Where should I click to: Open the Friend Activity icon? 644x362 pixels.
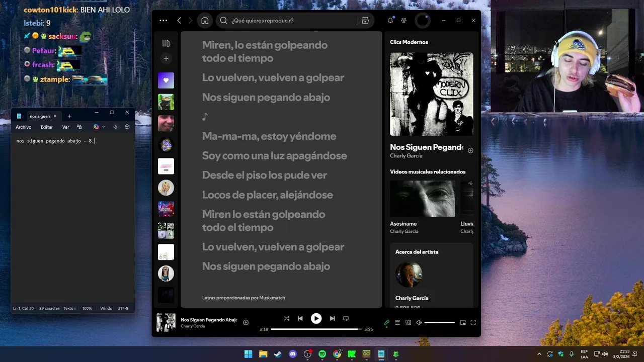[404, 21]
